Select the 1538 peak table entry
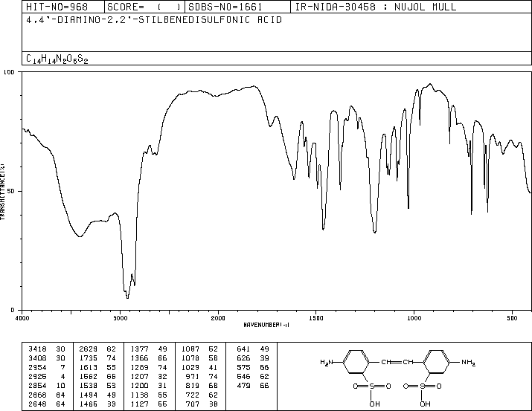The height and width of the screenshot is (411, 532). coord(97,386)
